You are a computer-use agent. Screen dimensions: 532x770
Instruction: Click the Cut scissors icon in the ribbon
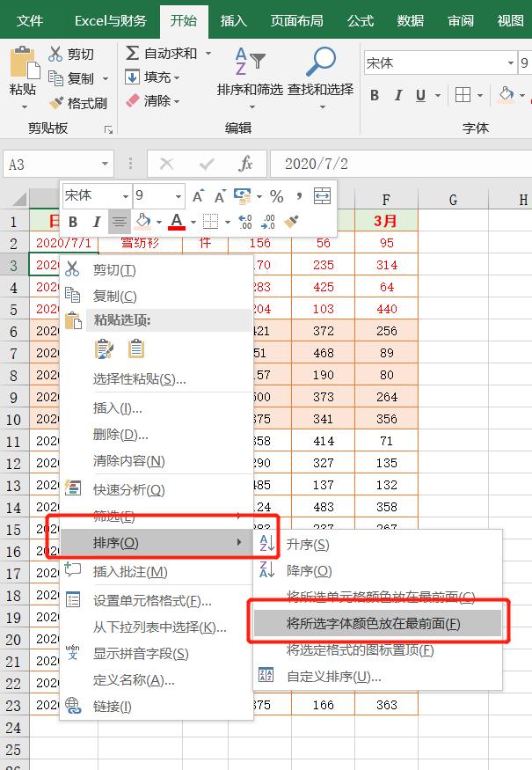click(55, 54)
